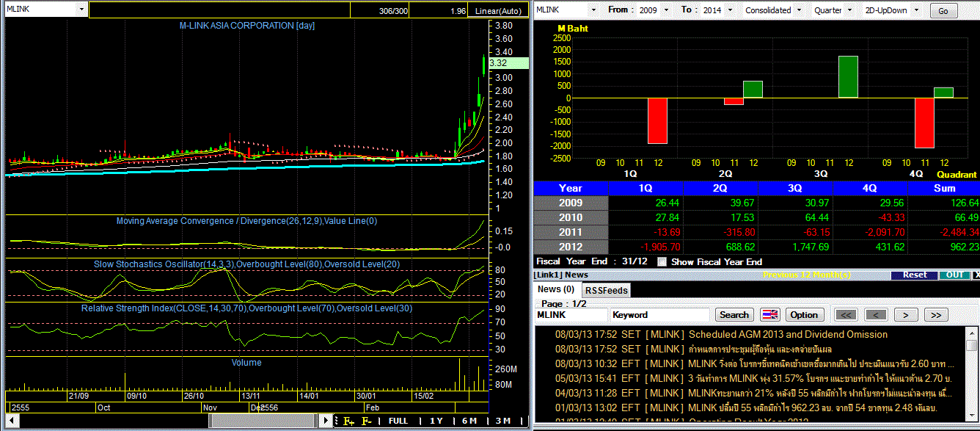Switch to the RSSFeeds tab
The width and height of the screenshot is (980, 431).
tap(606, 291)
